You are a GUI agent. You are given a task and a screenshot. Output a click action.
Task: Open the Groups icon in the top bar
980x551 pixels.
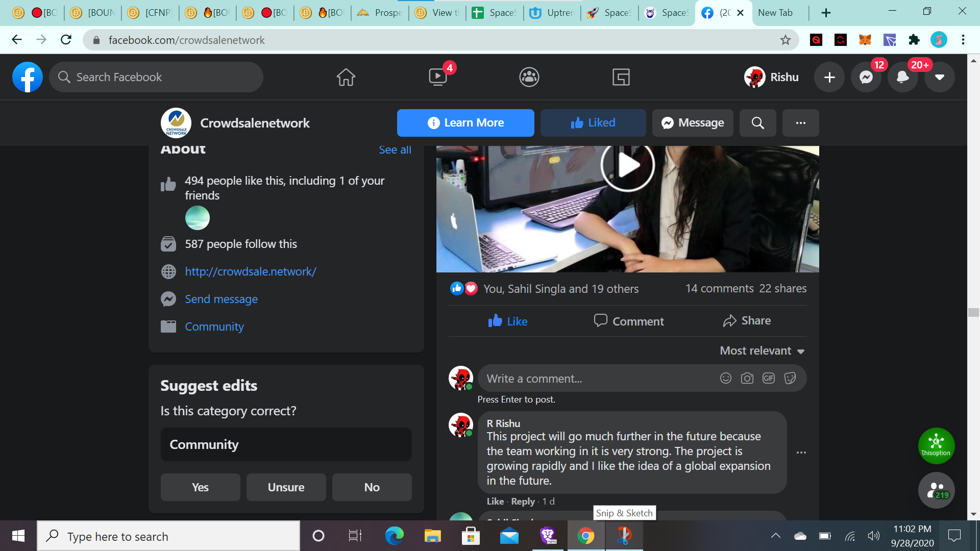point(529,77)
